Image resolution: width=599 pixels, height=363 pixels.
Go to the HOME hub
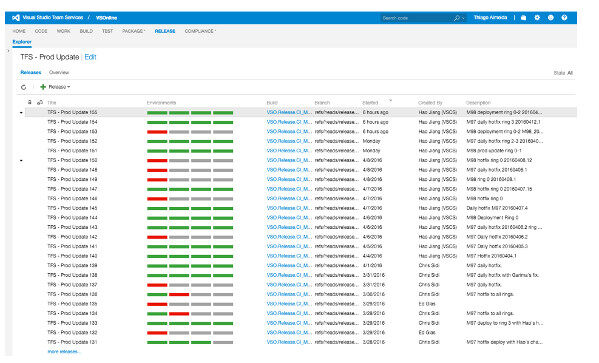pos(19,31)
